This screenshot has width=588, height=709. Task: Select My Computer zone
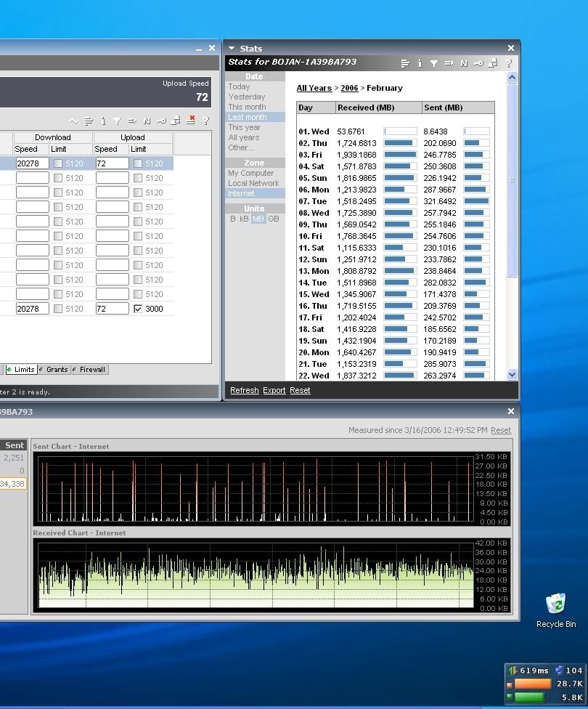[x=251, y=173]
